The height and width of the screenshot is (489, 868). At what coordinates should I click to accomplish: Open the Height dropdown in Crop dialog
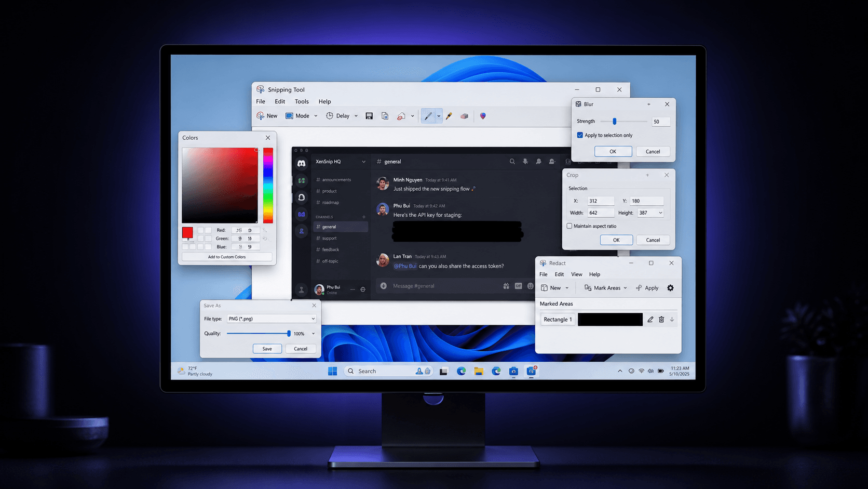660,213
